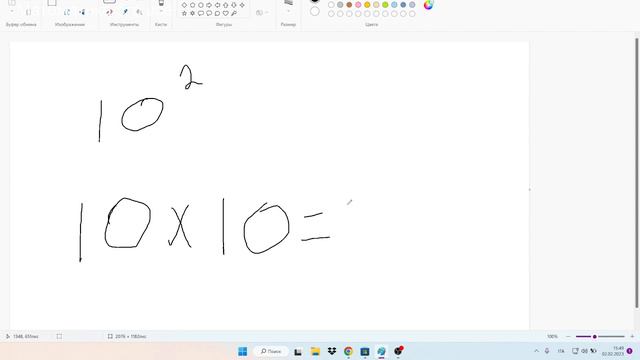Click the Rotate image icon
Viewport: 640px width, 360px height.
tap(67, 12)
